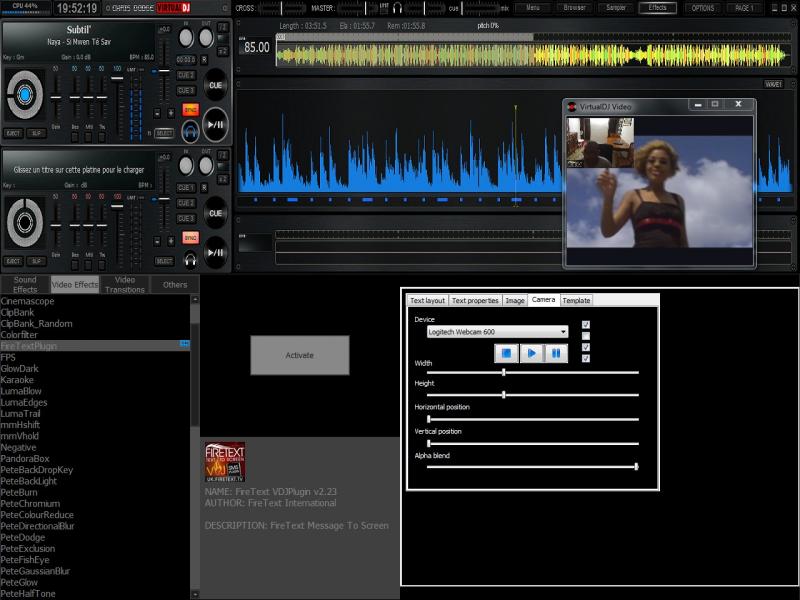Click the pitch plus button on bottom deck
Screen dimensions: 800x600
pyautogui.click(x=170, y=241)
